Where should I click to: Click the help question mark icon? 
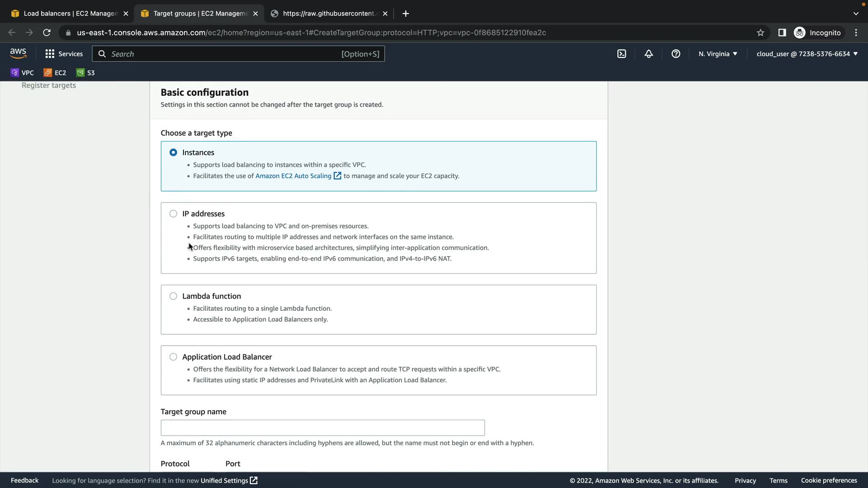point(676,54)
